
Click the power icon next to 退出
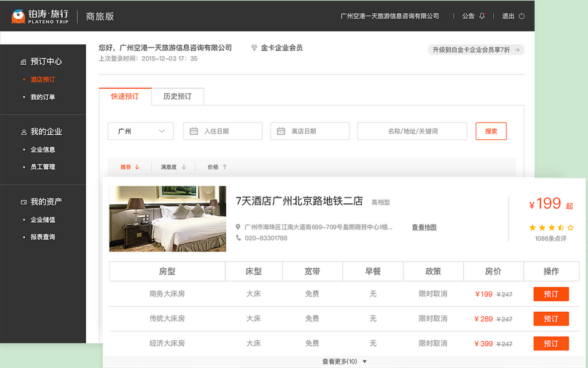(x=522, y=16)
